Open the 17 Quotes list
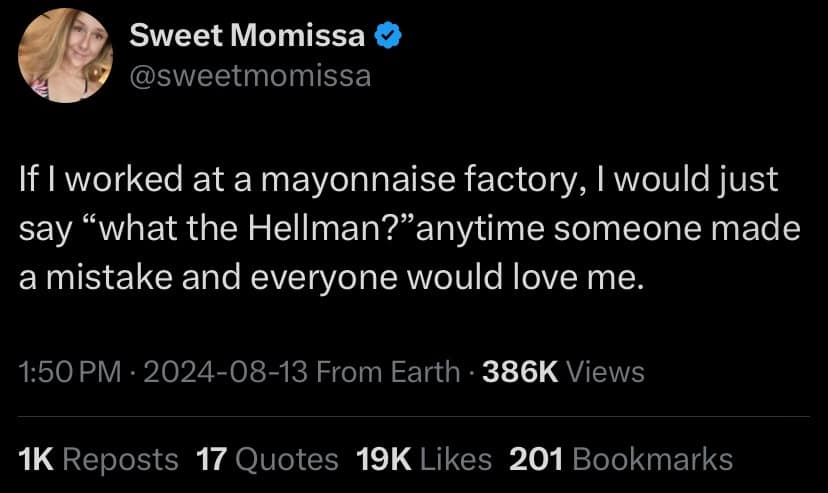This screenshot has width=828, height=493. 267,459
